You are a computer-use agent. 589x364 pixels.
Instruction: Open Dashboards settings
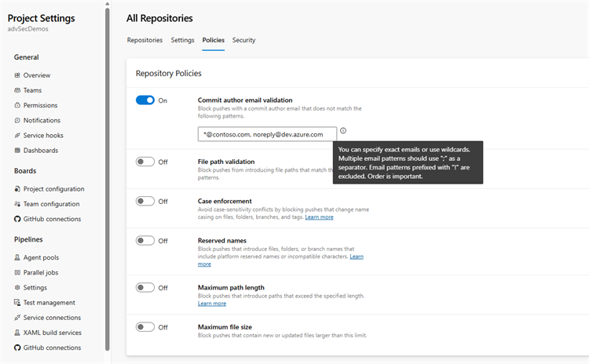coord(41,150)
